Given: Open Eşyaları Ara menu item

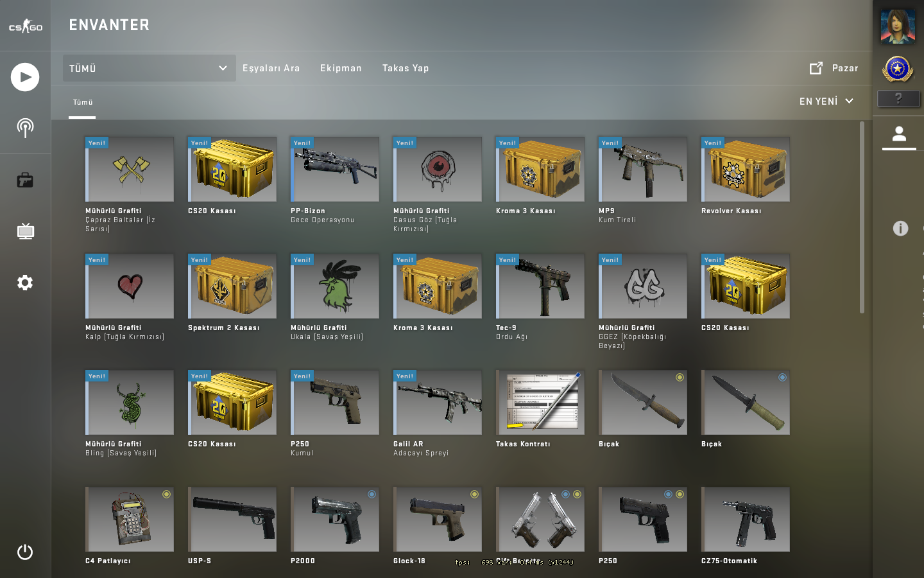Looking at the screenshot, I should 271,68.
